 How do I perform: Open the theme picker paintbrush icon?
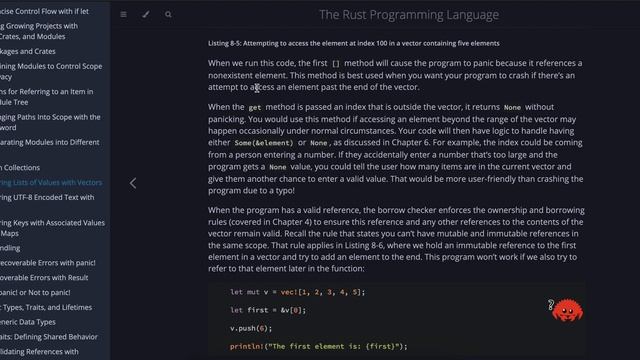[x=146, y=14]
